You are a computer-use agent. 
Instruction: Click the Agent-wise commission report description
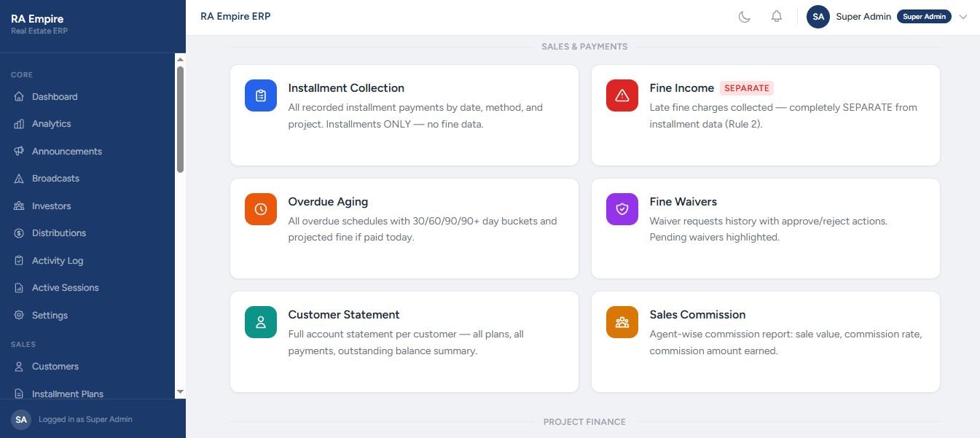(x=785, y=343)
